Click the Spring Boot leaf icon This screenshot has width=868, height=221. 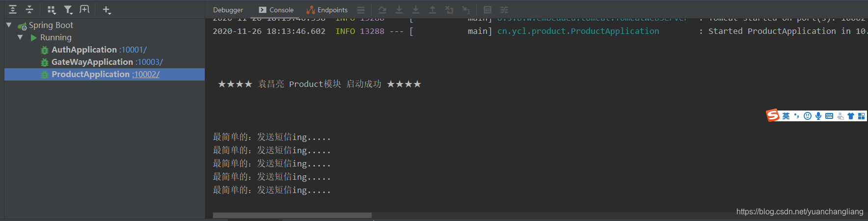(22, 26)
